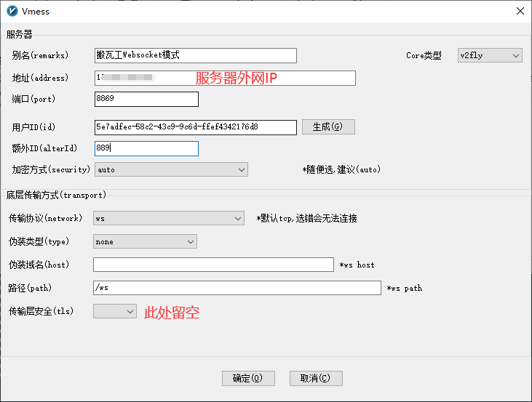The width and height of the screenshot is (532, 402).
Task: Open the disguise type dropdown showing none
Action: 145,241
